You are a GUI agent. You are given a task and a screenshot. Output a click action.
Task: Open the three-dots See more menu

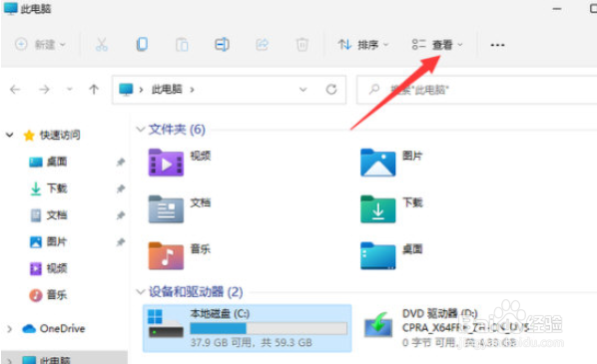point(497,45)
